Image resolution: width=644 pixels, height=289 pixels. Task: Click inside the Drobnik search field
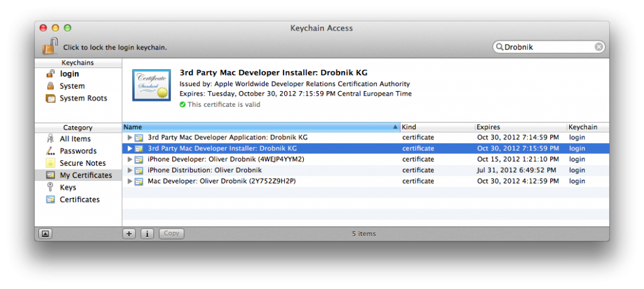pyautogui.click(x=548, y=47)
